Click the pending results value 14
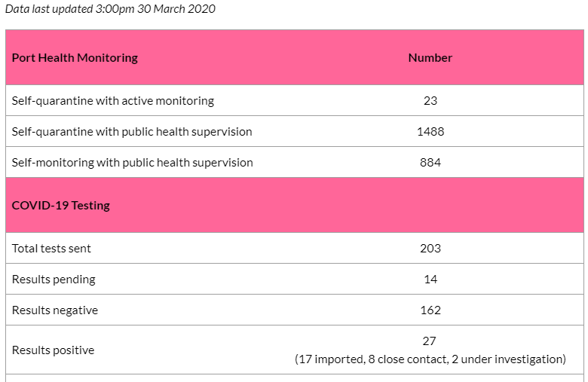The image size is (588, 382). [430, 280]
